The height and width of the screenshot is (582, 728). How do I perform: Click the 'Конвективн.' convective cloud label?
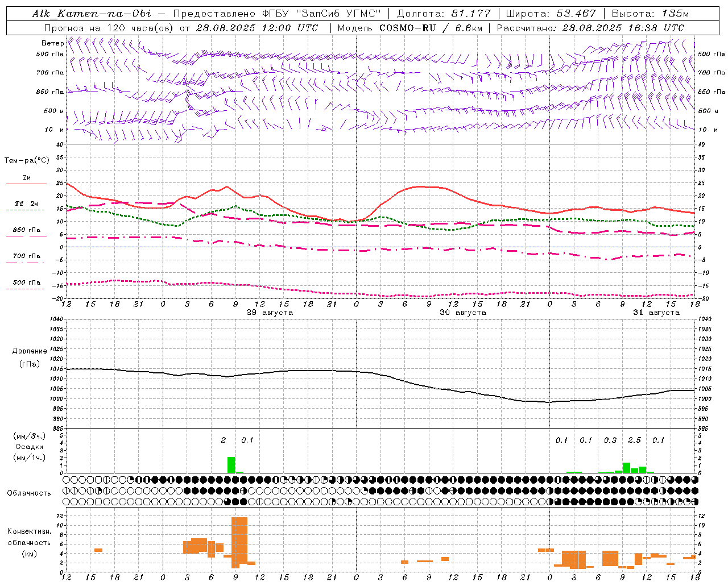[x=30, y=531]
